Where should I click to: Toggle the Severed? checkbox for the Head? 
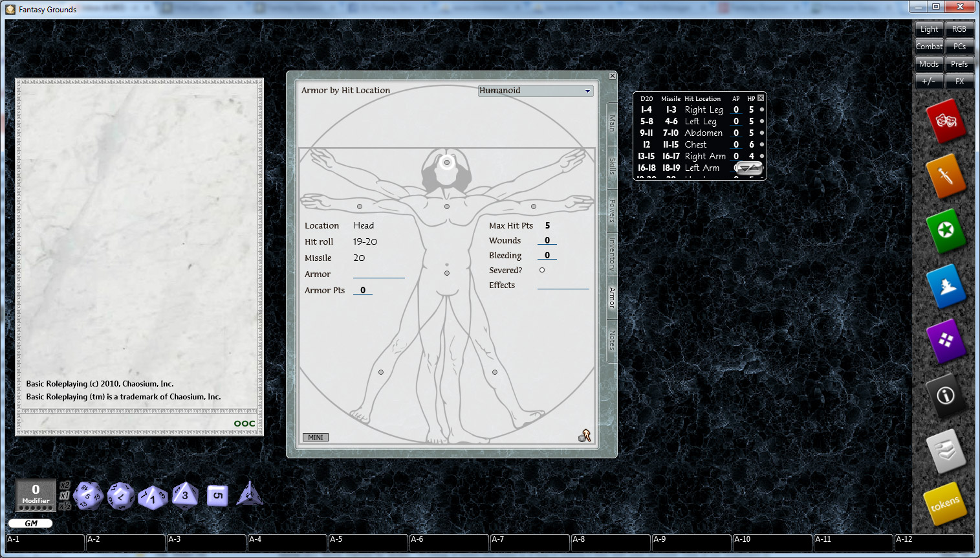(541, 270)
